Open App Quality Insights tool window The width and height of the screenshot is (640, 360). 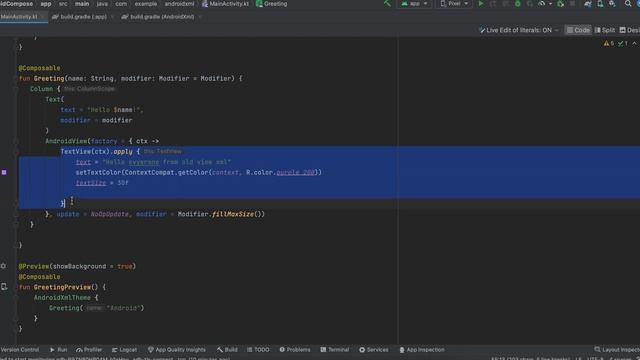pos(177,350)
